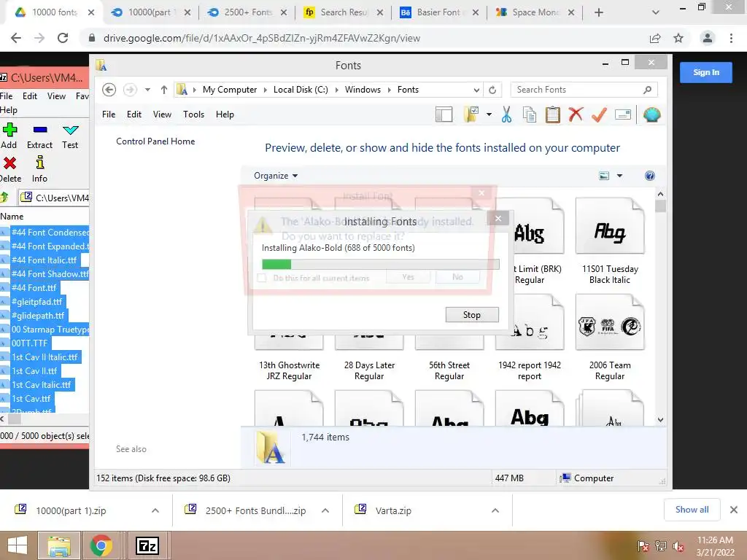Open recent locations dropdown near Forward arrow
This screenshot has width=747, height=560.
click(147, 90)
